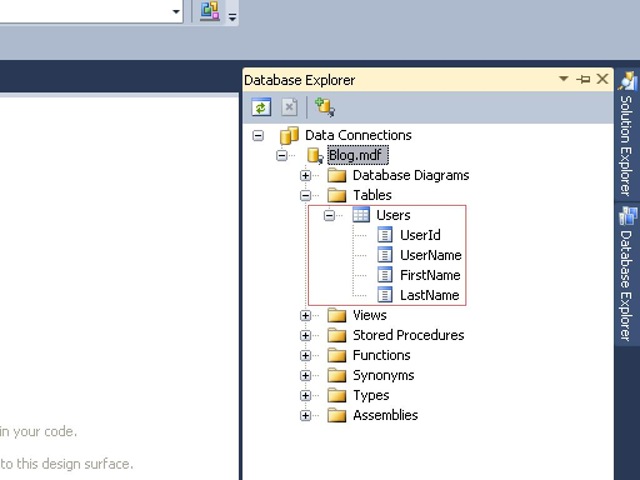This screenshot has height=480, width=640.
Task: Expand the Views node
Action: click(x=305, y=316)
